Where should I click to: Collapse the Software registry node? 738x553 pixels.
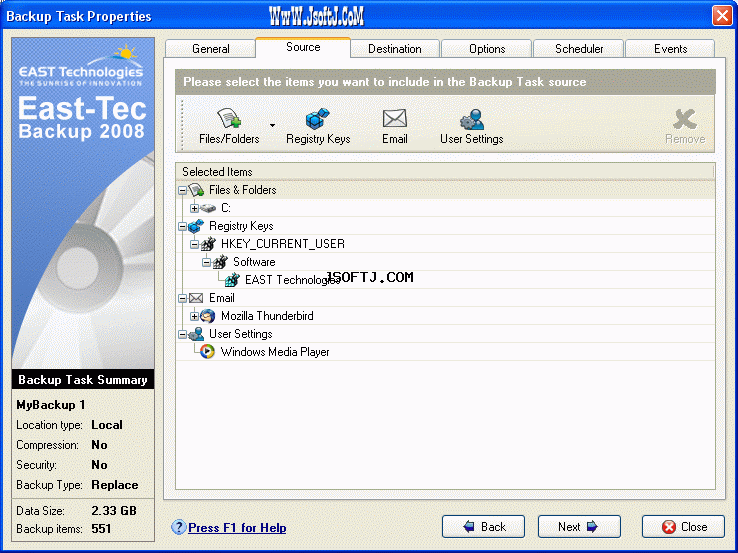point(206,262)
